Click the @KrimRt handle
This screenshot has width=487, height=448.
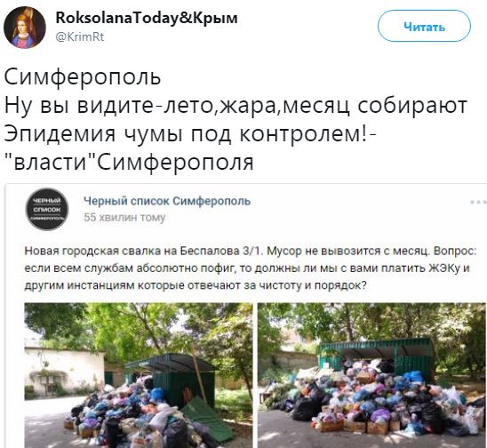click(x=80, y=36)
